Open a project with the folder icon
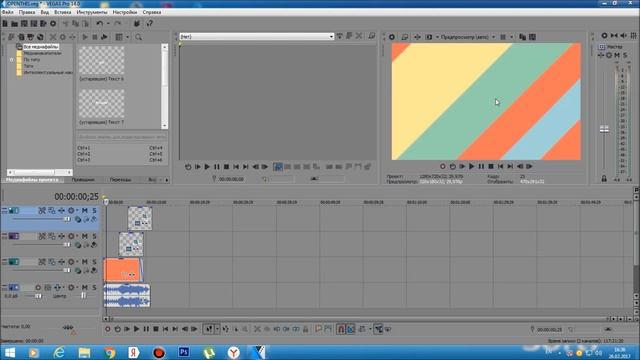The image size is (640, 360). click(15, 23)
